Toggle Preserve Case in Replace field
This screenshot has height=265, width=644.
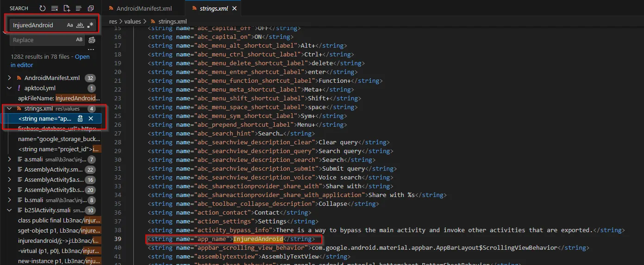[x=79, y=40]
